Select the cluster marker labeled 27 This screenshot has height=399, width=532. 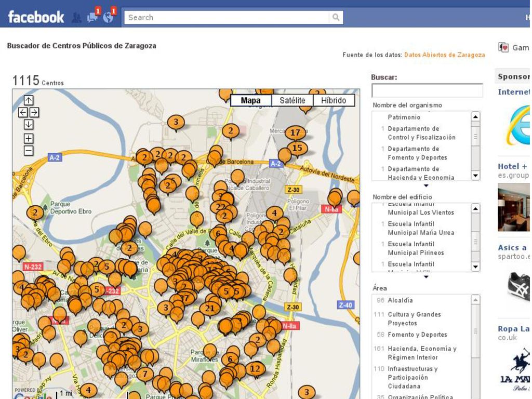[x=185, y=299]
